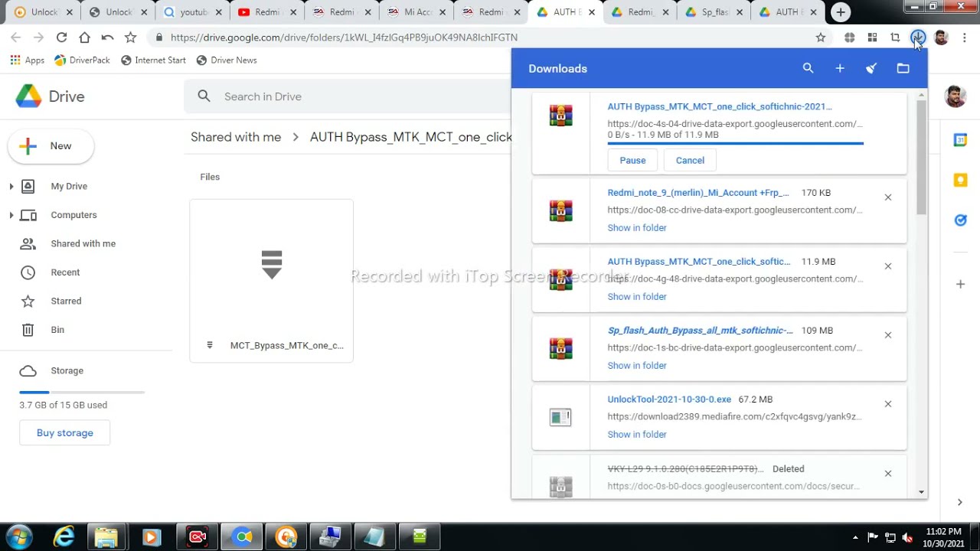The image size is (980, 551).
Task: Open the AUTH Bypass_MTK_MCT_one_click folder breadcrumb
Action: point(411,137)
